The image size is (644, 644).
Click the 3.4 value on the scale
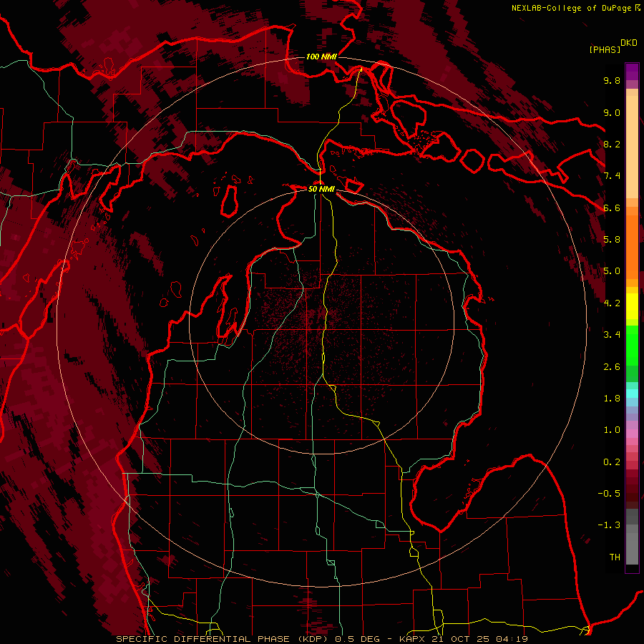pyautogui.click(x=612, y=335)
